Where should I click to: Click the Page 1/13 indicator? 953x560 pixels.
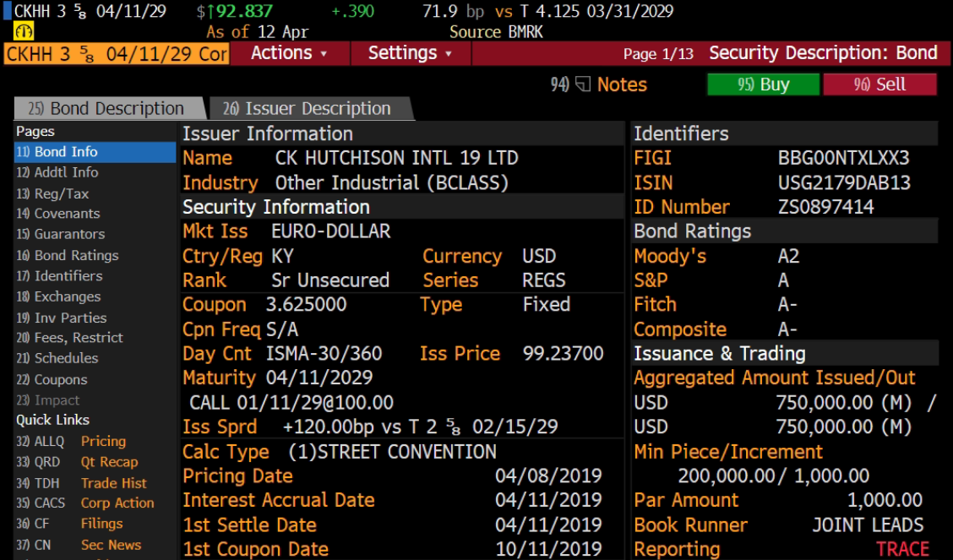[658, 54]
